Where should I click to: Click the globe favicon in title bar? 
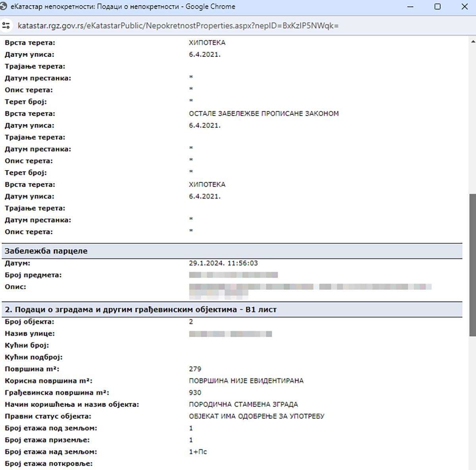(x=4, y=7)
